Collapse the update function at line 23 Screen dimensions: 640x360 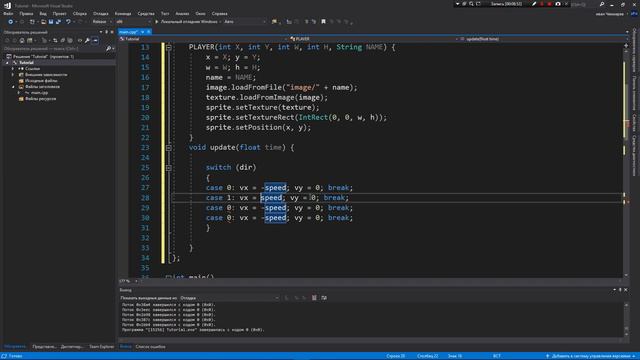pos(169,148)
